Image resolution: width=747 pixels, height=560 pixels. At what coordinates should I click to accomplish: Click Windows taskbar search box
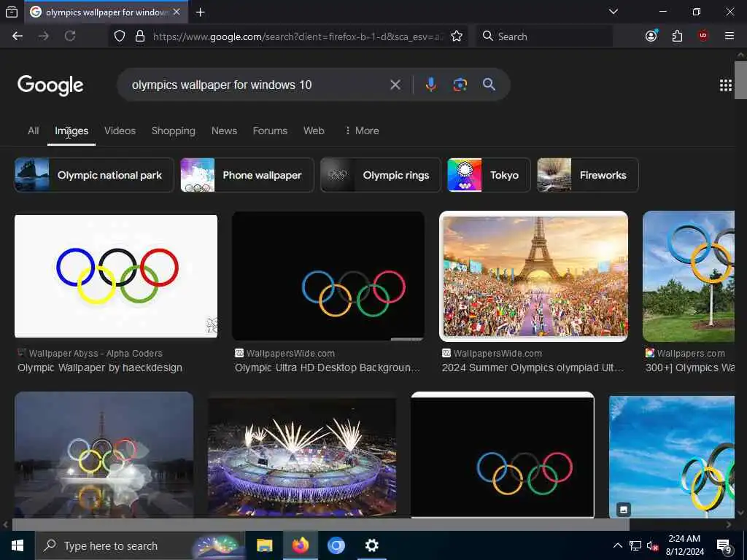pyautogui.click(x=141, y=545)
